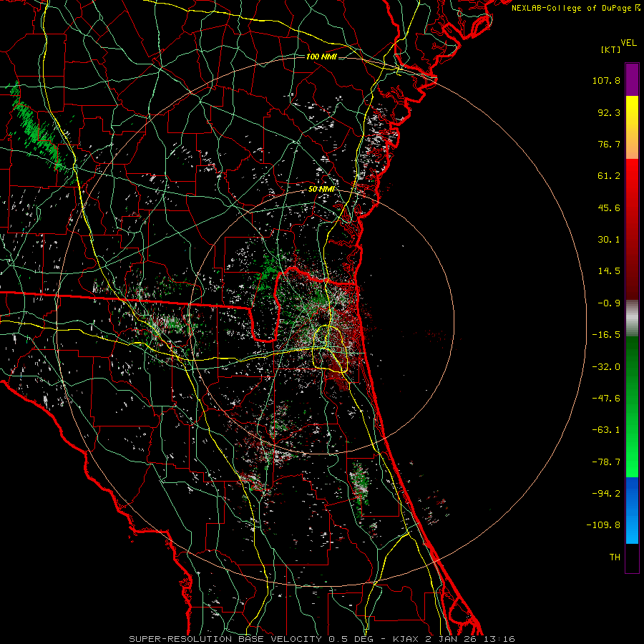
Task: Click the TH label on the scale
Action: click(615, 557)
